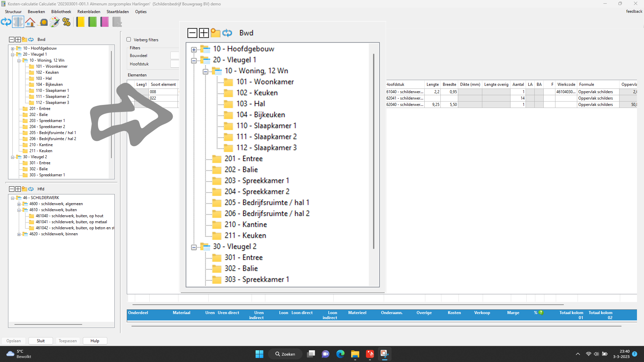Screen dimensions: 644x362
Task: Click the blue refresh arrows toolbar icon
Action: (x=6, y=22)
